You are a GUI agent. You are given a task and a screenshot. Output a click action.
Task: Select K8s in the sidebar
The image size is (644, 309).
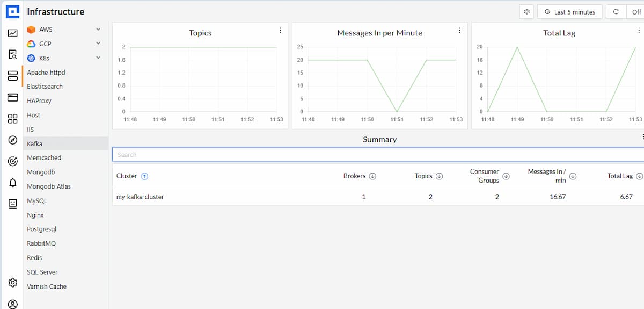44,58
